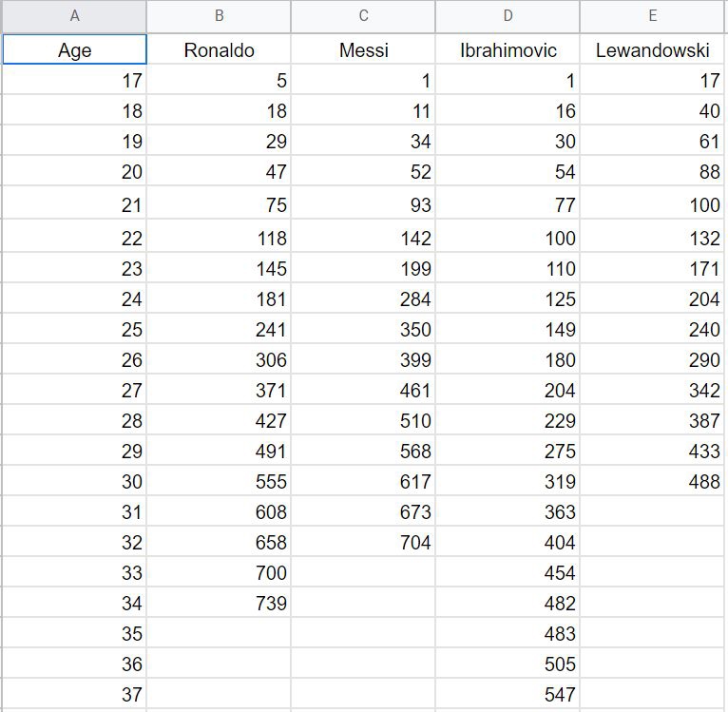This screenshot has height=712, width=728.
Task: Click the 'Ronaldo' header cell
Action: click(220, 50)
